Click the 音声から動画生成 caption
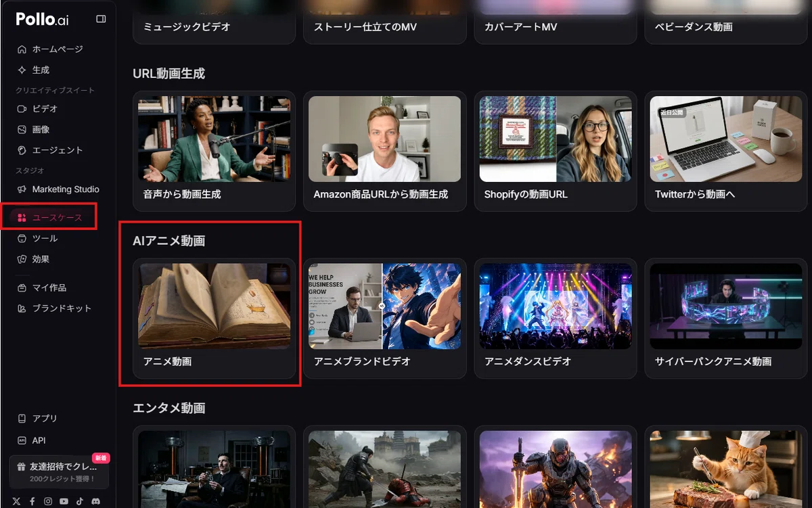 (x=182, y=194)
